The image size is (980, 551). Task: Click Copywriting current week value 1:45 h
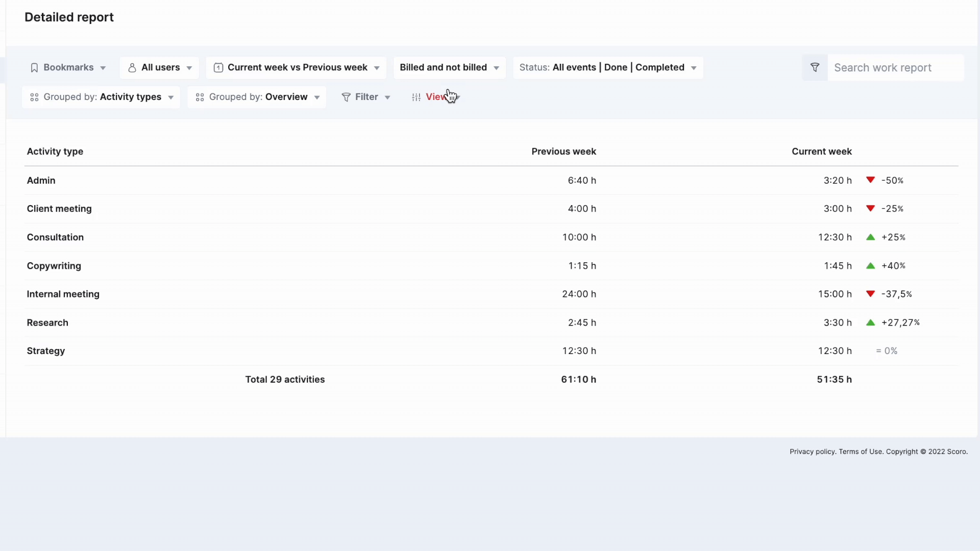pos(838,266)
